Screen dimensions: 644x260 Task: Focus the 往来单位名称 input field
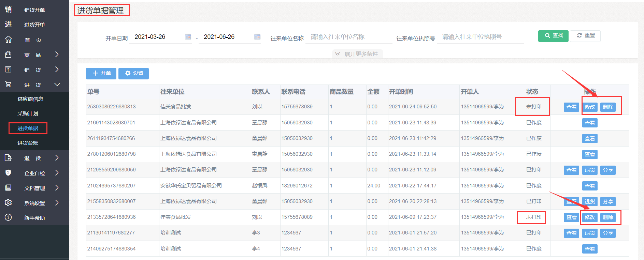pyautogui.click(x=348, y=37)
